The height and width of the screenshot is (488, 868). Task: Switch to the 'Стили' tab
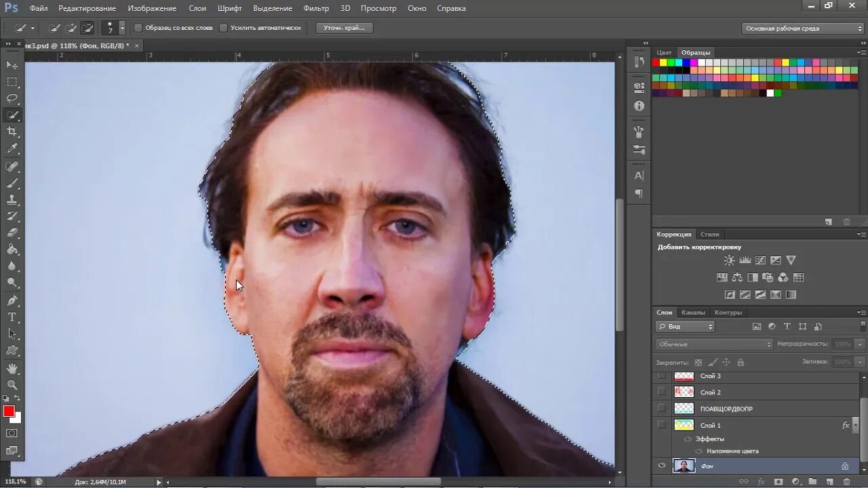pyautogui.click(x=710, y=235)
